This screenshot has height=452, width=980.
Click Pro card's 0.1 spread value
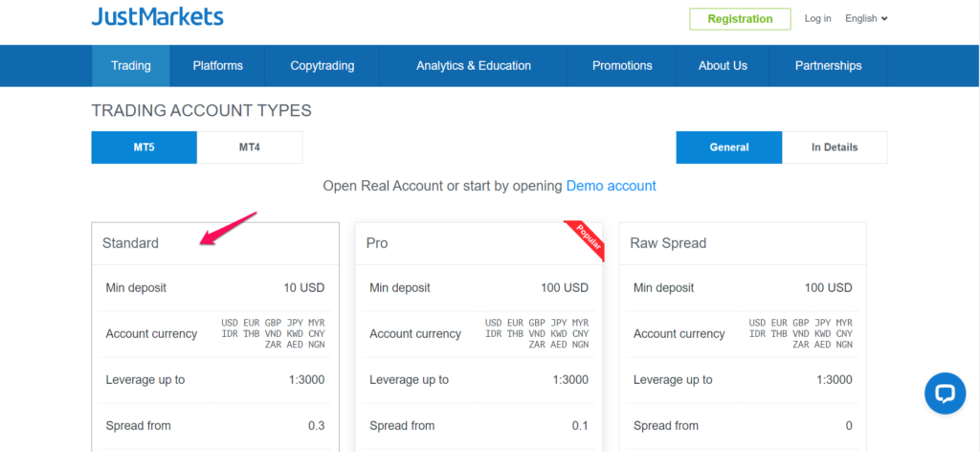(580, 426)
